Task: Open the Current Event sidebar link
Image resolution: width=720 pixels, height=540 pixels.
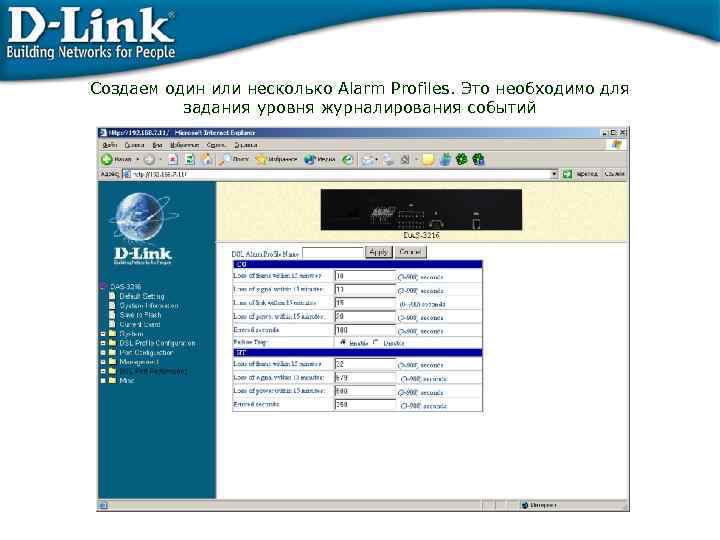Action: (140, 324)
